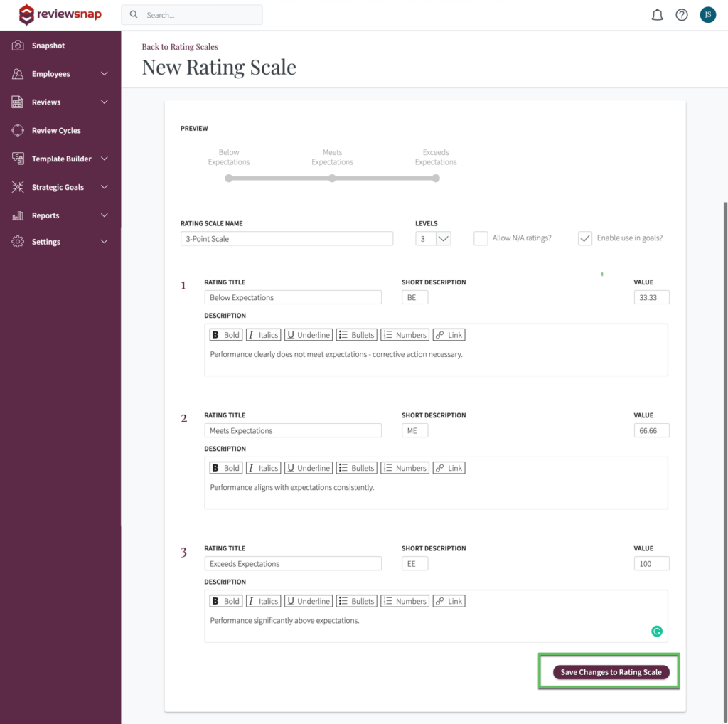728x724 pixels.
Task: Expand the Settings sidebar menu
Action: [45, 241]
